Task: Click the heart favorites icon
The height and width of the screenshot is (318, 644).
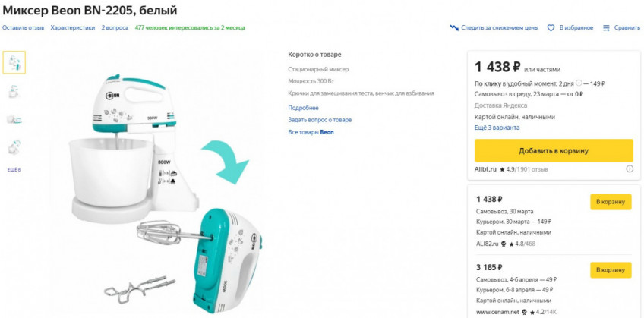Action: click(551, 28)
